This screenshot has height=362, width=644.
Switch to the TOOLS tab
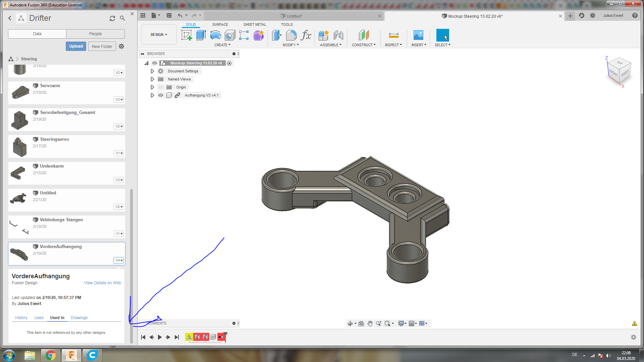[287, 24]
